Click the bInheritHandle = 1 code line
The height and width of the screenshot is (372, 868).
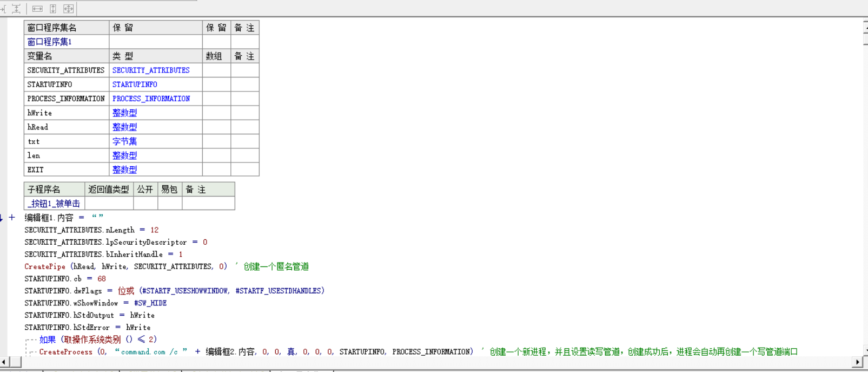point(103,254)
